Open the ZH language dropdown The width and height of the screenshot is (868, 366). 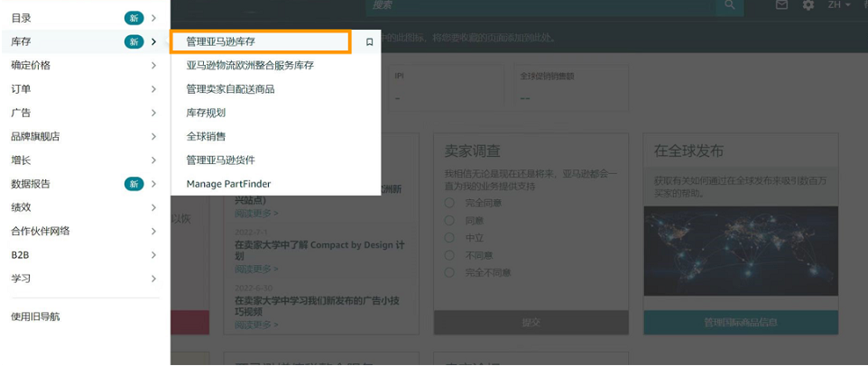(x=840, y=5)
